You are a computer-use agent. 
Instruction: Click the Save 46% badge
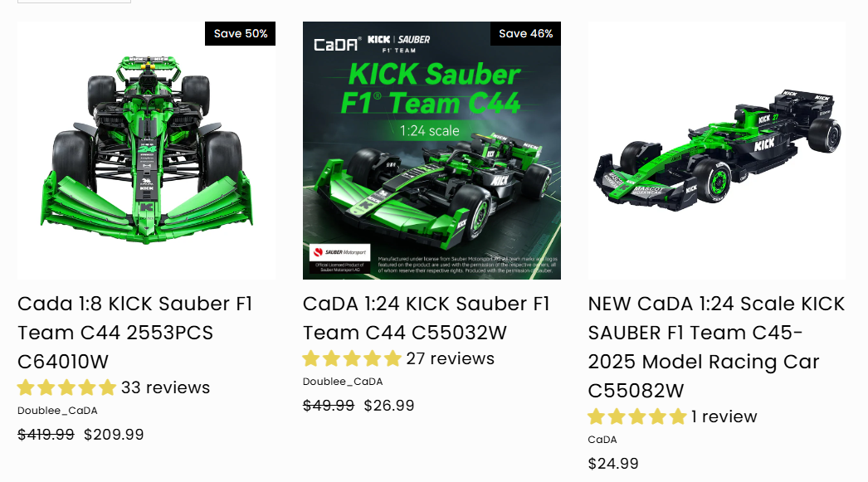pos(526,34)
